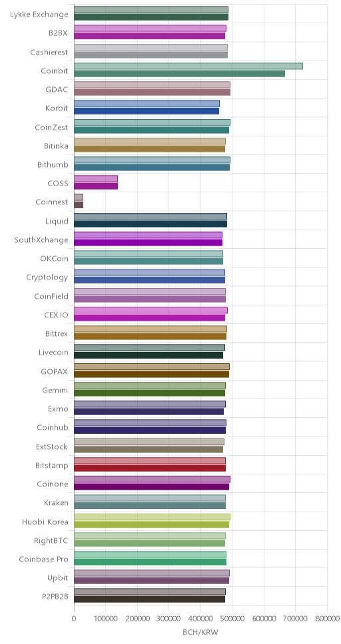This screenshot has width=341, height=644.
Task: Click the Coinbit lighter top bar
Action: [188, 66]
